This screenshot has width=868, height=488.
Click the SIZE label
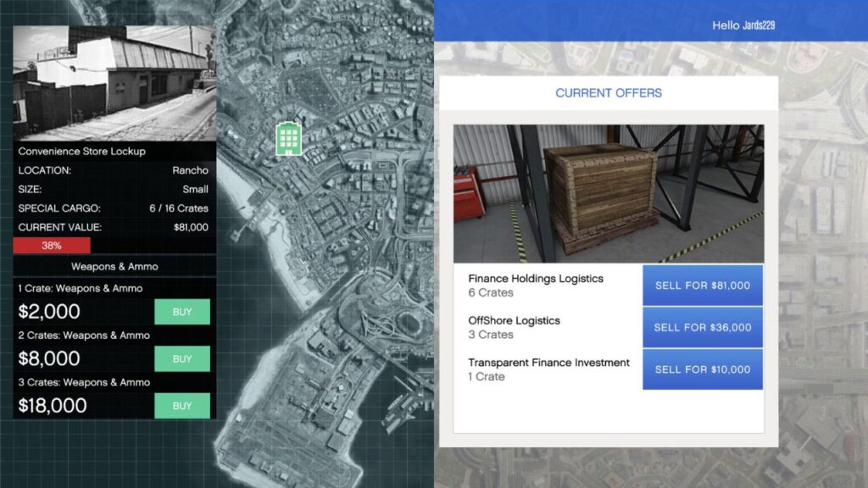[30, 189]
